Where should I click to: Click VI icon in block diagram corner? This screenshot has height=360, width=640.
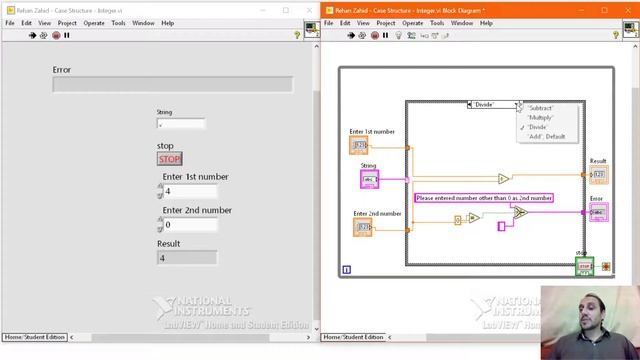point(631,29)
